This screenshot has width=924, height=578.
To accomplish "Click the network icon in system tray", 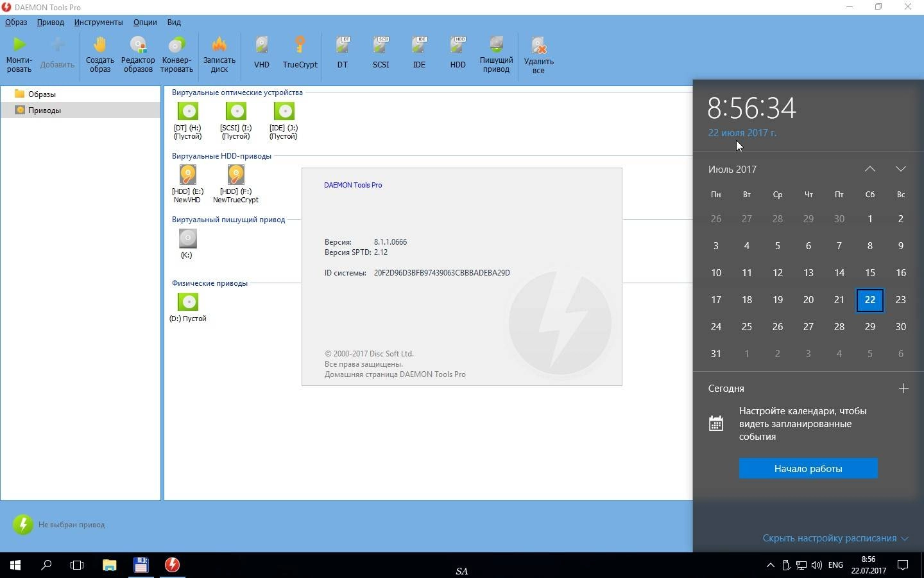I will pyautogui.click(x=801, y=565).
